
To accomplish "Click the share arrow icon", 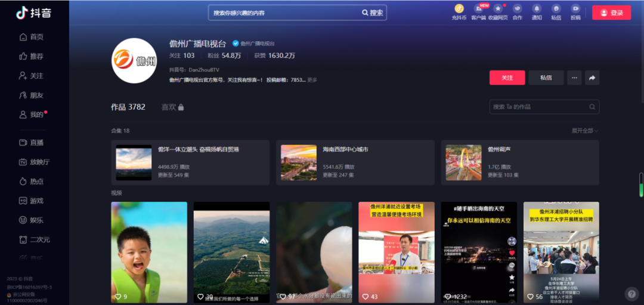I will (592, 78).
